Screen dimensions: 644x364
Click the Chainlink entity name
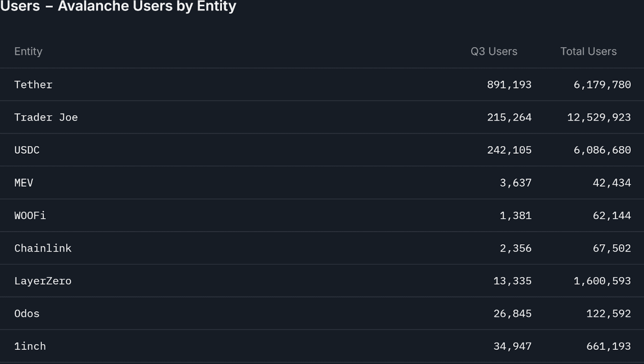[43, 248]
